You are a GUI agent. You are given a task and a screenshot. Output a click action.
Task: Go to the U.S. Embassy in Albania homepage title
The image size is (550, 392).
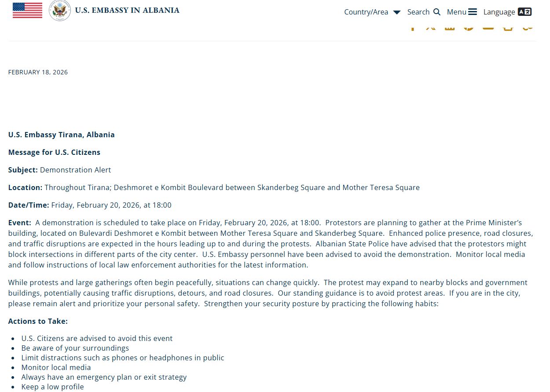(127, 10)
